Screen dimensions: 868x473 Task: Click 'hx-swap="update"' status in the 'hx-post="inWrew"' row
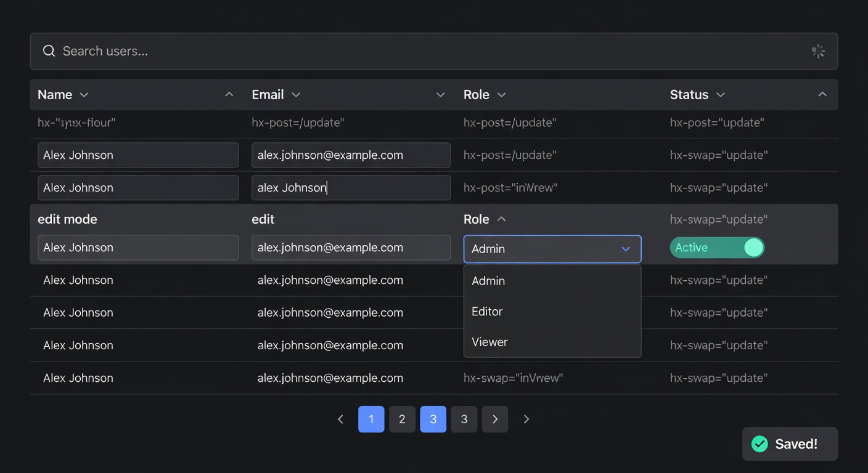pyautogui.click(x=719, y=188)
